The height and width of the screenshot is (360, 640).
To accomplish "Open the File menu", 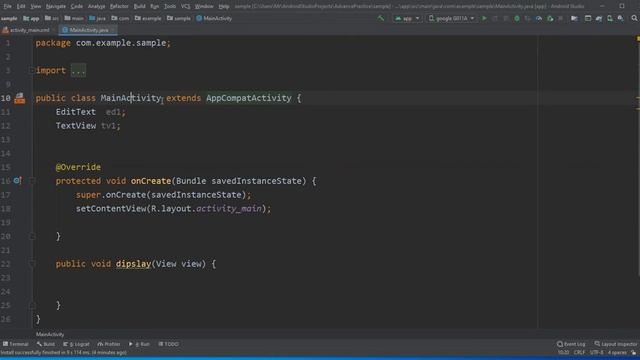I will point(7,6).
